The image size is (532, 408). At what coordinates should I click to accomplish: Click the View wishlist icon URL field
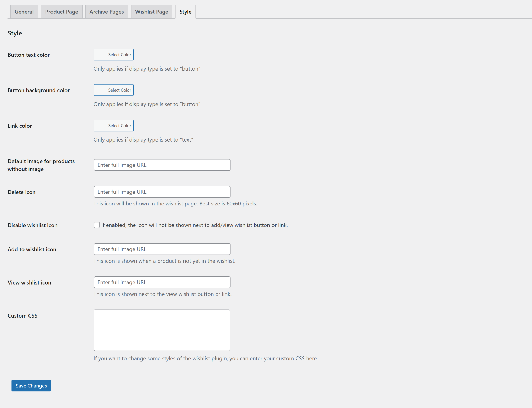162,282
